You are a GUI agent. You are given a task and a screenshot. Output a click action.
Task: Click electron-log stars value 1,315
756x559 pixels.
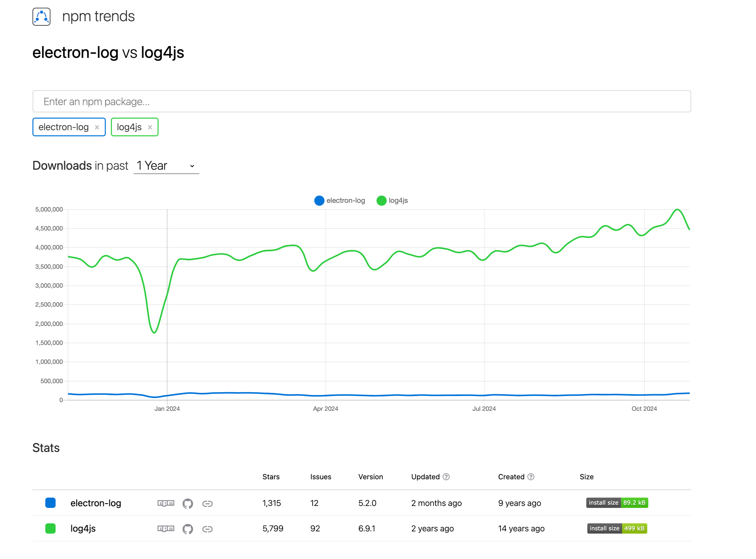(272, 503)
